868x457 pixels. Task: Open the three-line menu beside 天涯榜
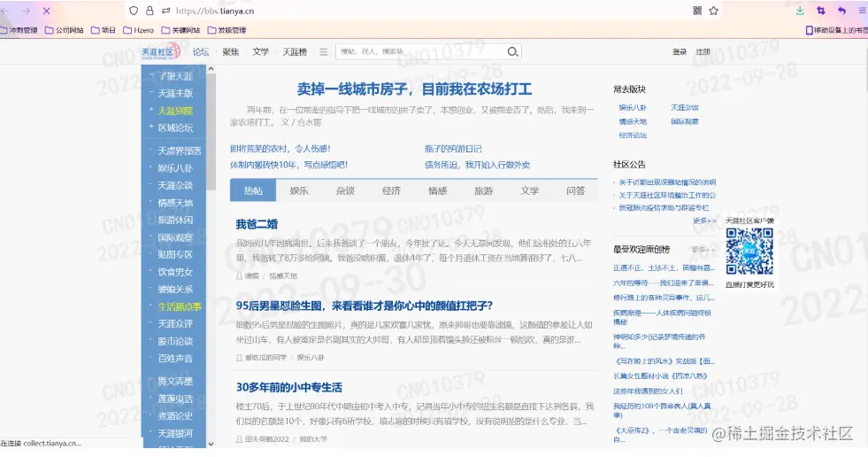[323, 52]
